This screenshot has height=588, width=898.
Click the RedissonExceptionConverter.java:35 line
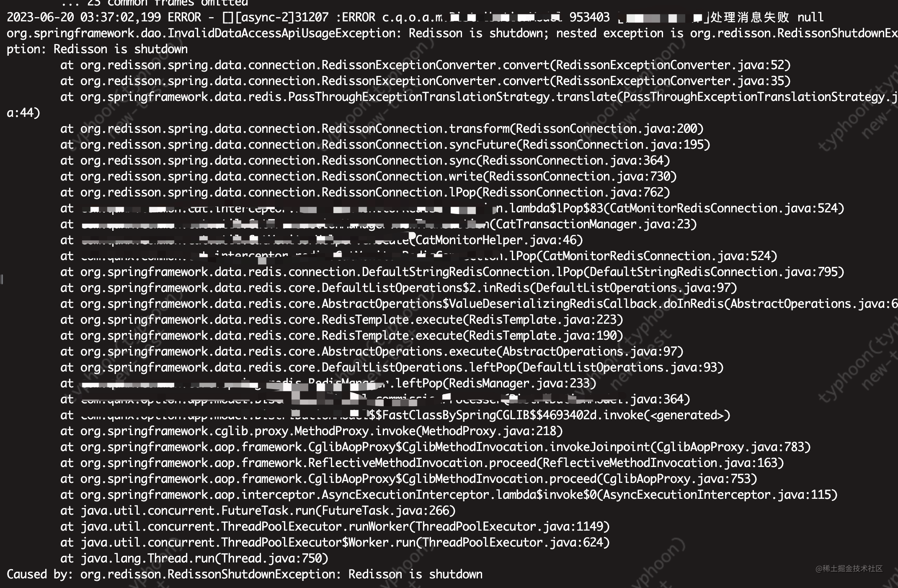(x=426, y=81)
